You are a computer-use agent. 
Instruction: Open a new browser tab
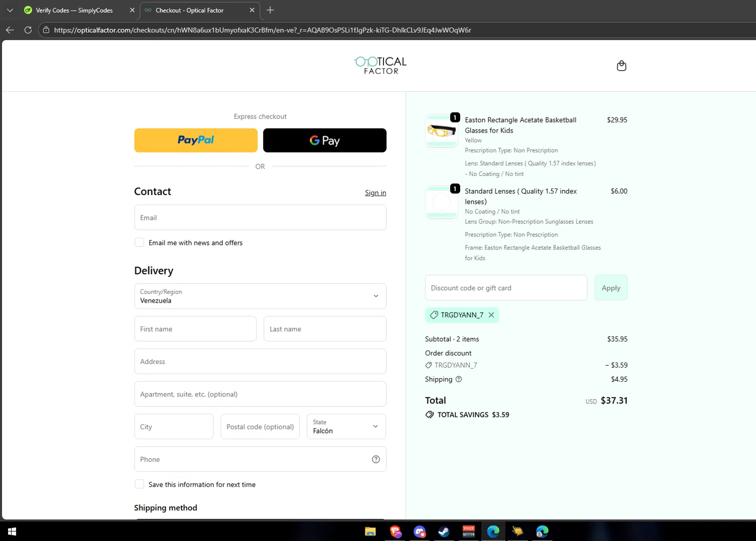[270, 10]
